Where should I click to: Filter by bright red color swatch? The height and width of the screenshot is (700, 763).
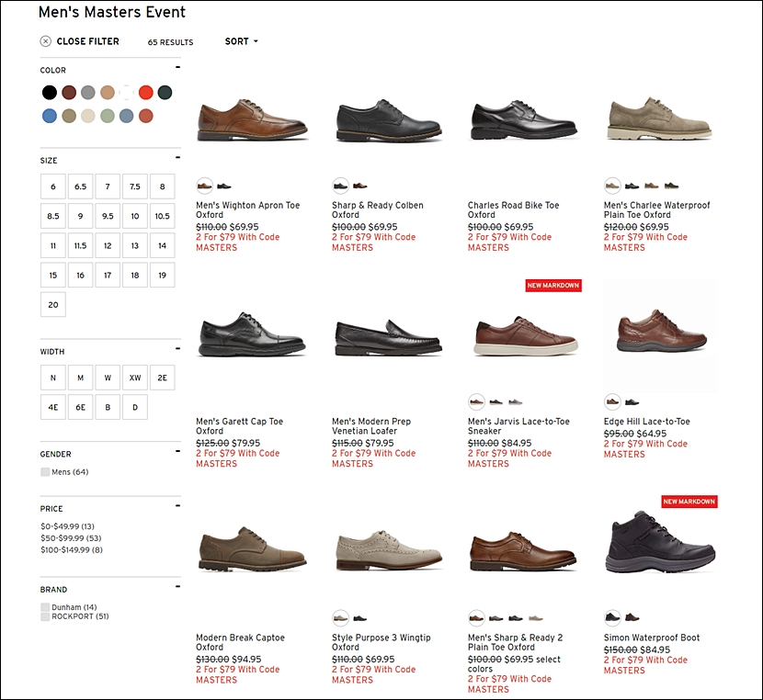[x=145, y=93]
